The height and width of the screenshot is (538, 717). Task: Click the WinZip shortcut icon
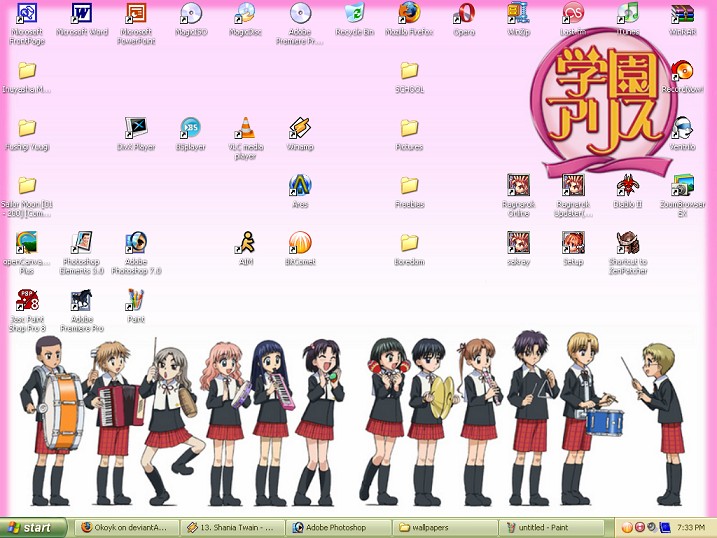pos(519,14)
